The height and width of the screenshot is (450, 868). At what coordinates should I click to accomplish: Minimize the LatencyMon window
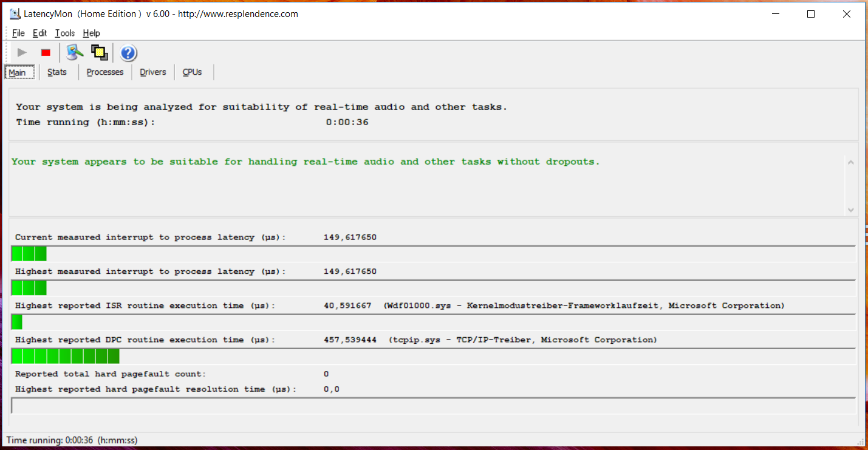775,14
